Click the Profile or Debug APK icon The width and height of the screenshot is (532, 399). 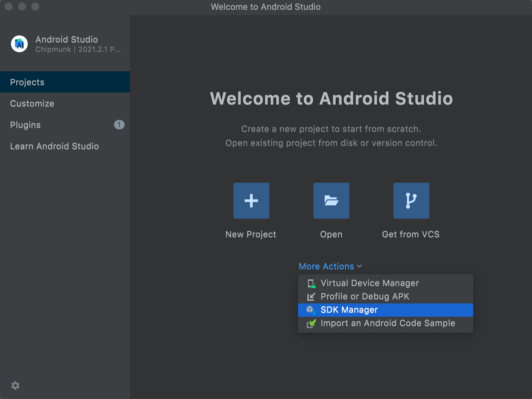(x=311, y=297)
